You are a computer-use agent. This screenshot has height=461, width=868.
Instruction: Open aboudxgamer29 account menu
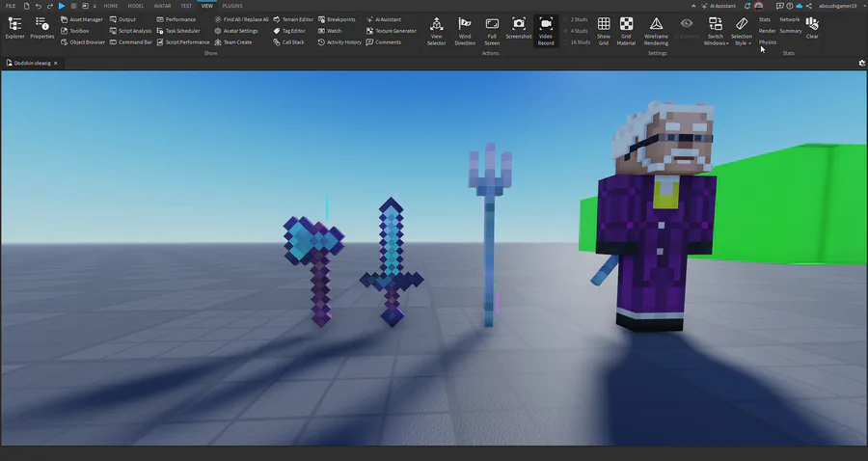point(841,6)
